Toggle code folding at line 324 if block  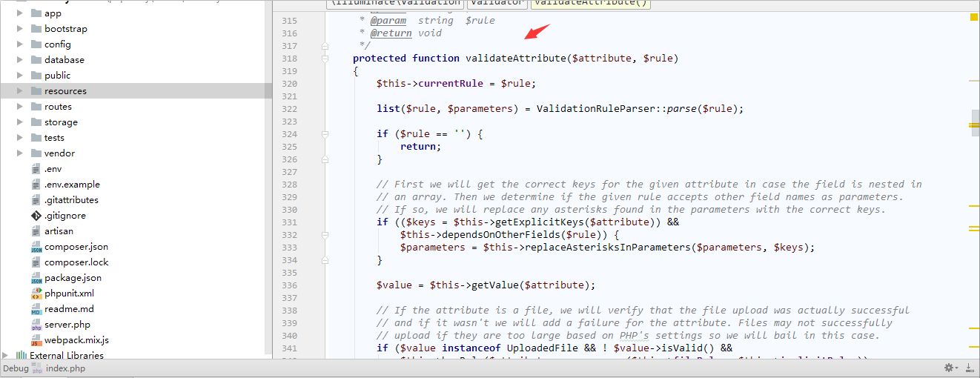pos(325,134)
